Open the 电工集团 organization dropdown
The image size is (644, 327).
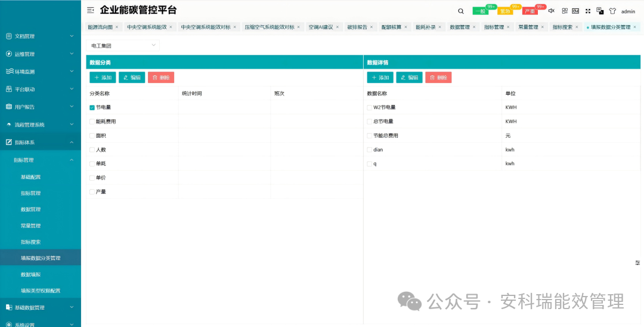point(123,45)
